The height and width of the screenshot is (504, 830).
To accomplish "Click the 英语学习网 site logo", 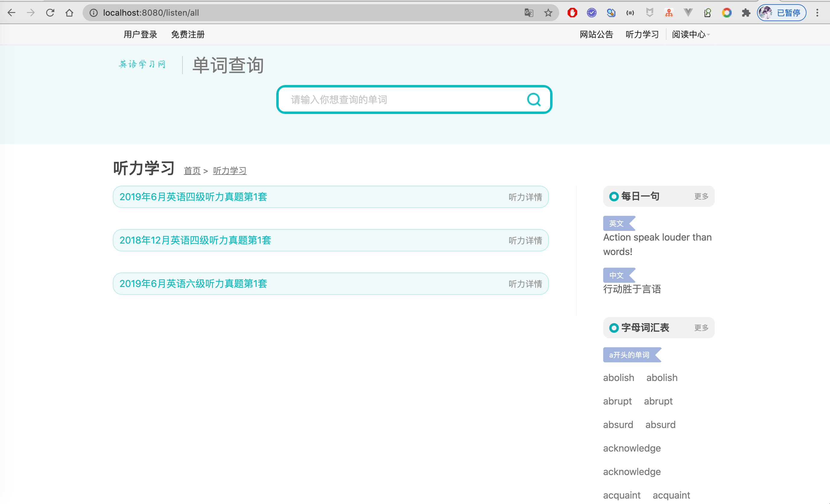I will (x=142, y=64).
